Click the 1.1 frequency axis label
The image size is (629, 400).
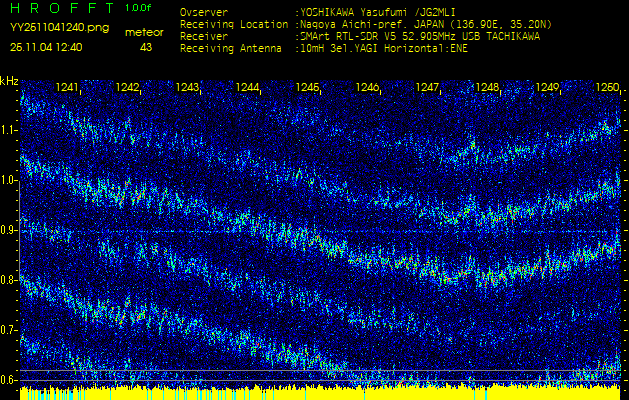tap(9, 130)
